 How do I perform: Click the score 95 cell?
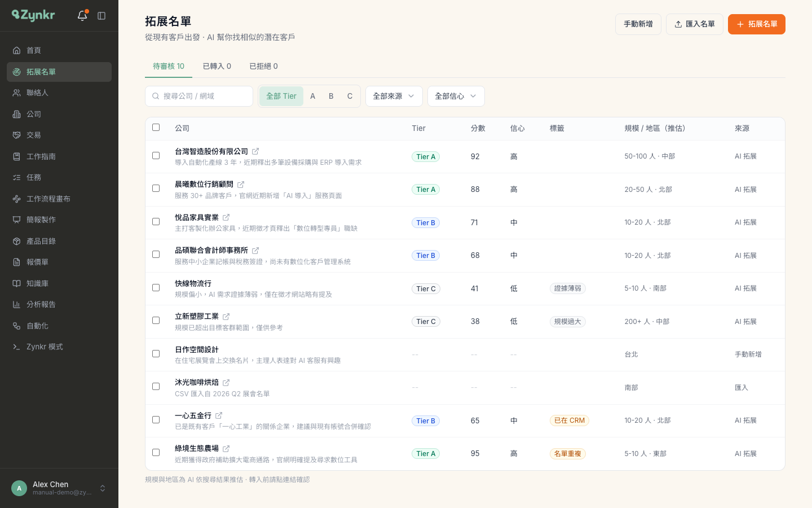[475, 453]
